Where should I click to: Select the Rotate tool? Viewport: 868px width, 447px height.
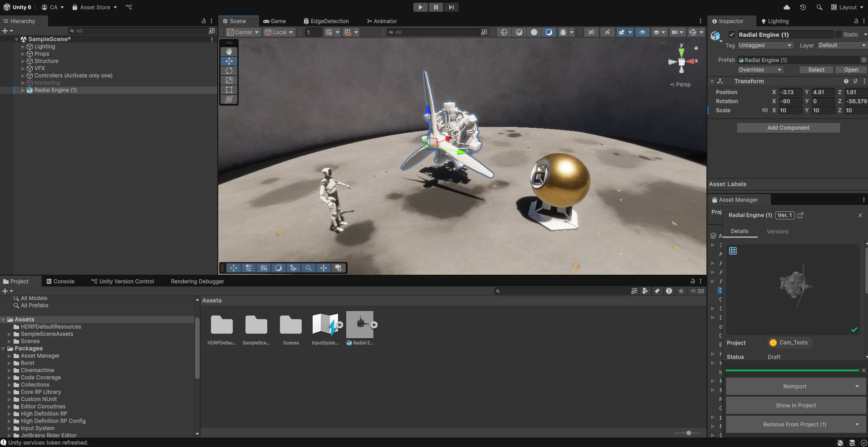(229, 71)
